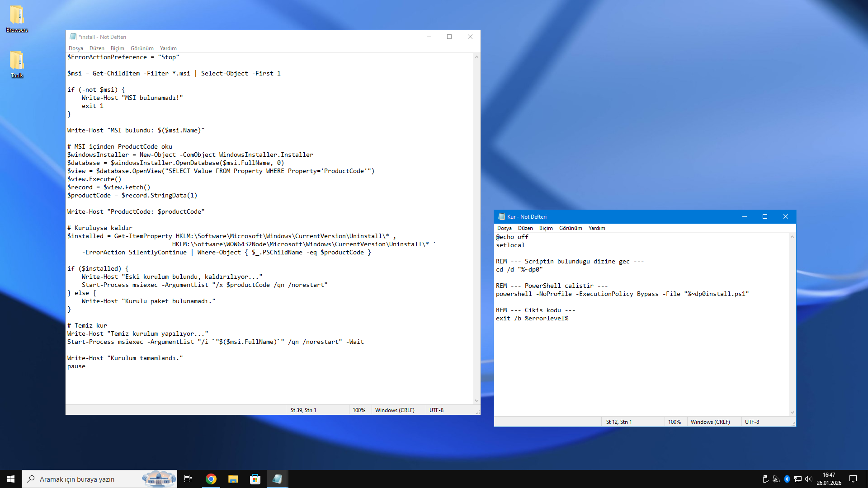868x488 pixels.
Task: Open the notification center icon
Action: coord(853,479)
